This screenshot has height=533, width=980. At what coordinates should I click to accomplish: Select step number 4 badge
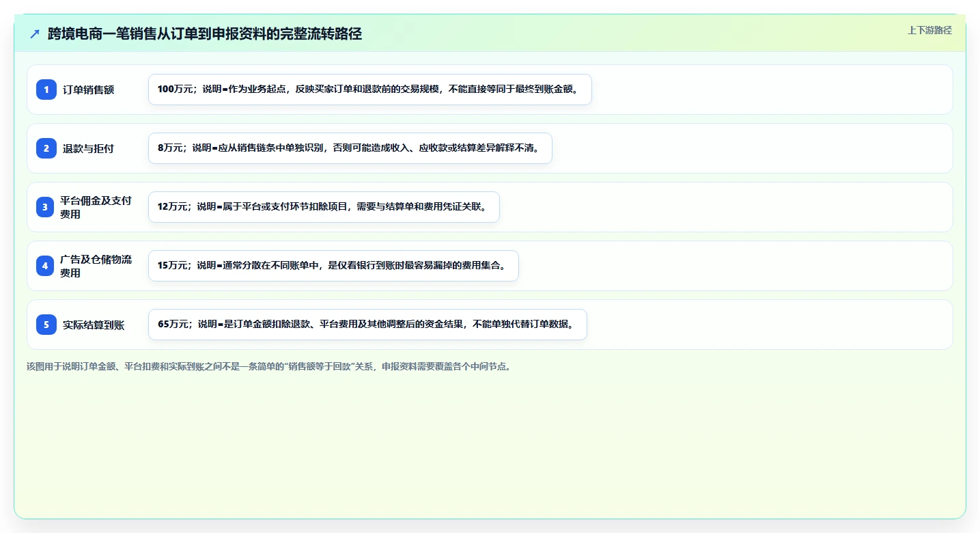pyautogui.click(x=45, y=266)
